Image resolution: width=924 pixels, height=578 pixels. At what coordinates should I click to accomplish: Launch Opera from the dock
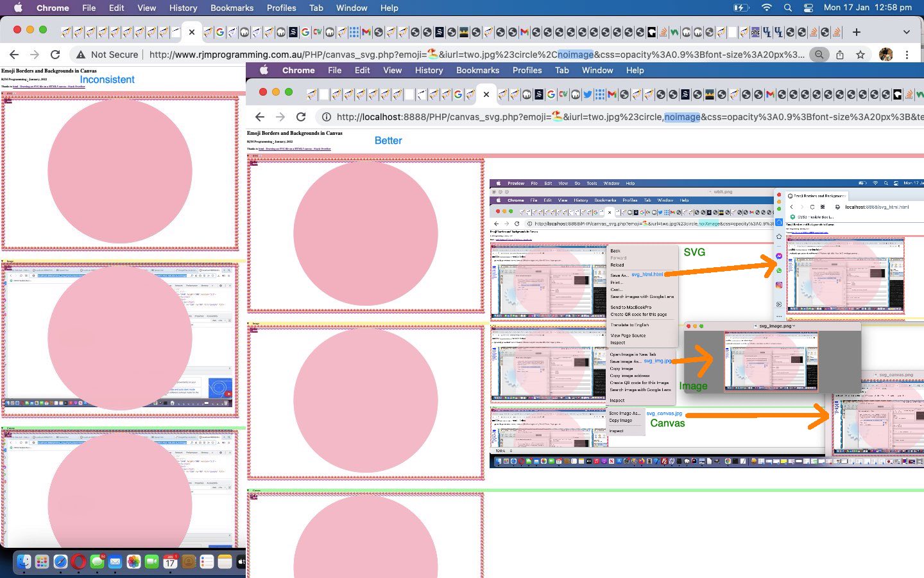[x=79, y=562]
